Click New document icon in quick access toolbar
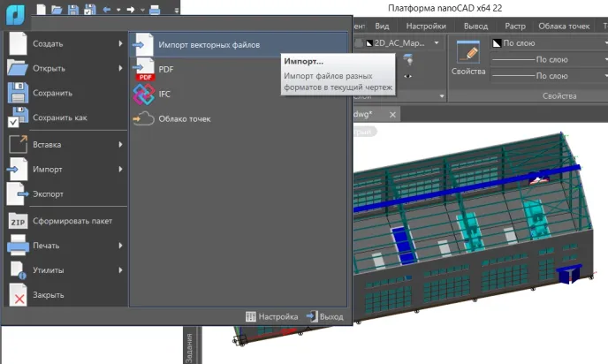608x364 pixels. pos(40,10)
